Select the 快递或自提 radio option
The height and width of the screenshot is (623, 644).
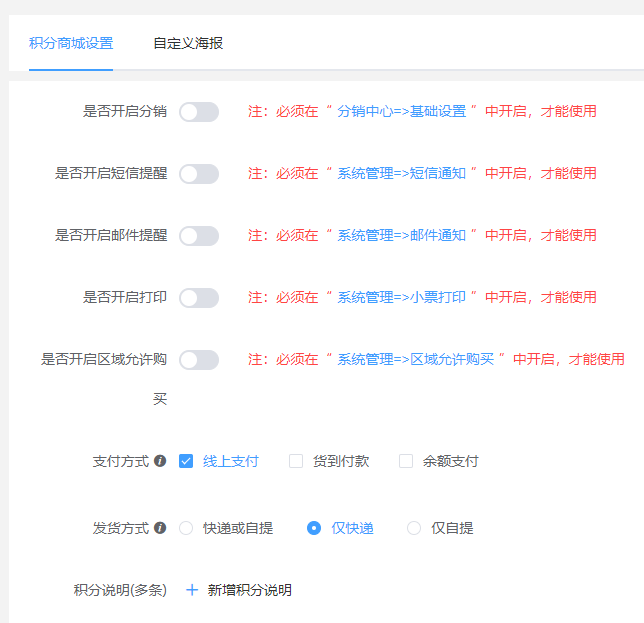[186, 528]
